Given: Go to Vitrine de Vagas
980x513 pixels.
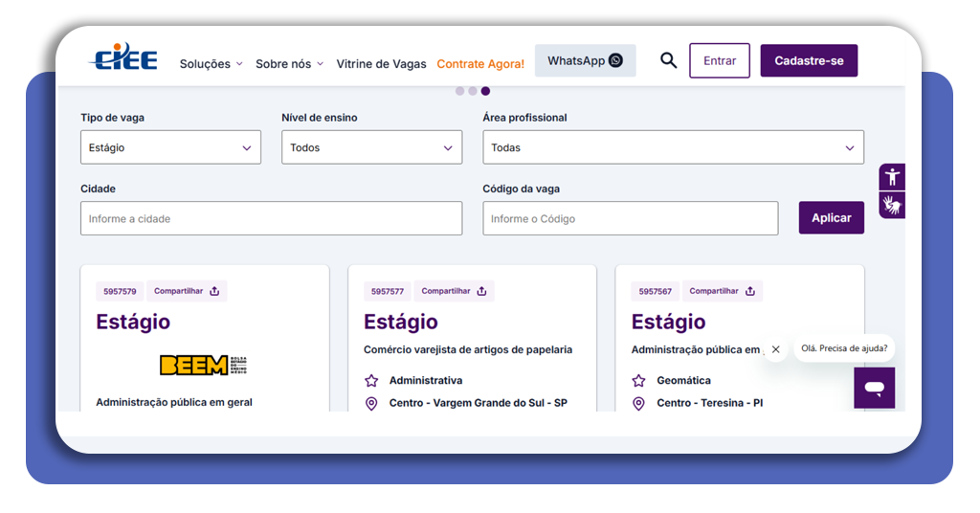Looking at the screenshot, I should (x=381, y=64).
